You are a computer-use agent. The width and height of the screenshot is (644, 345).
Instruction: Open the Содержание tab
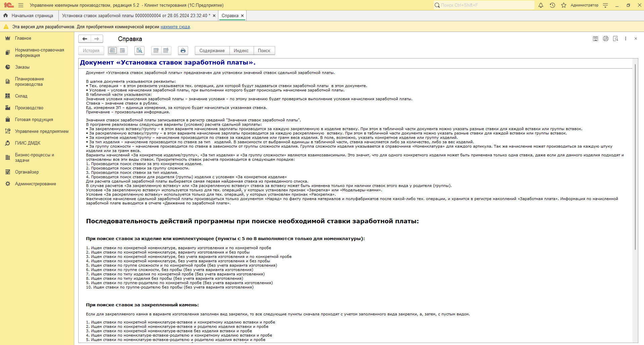(x=212, y=50)
